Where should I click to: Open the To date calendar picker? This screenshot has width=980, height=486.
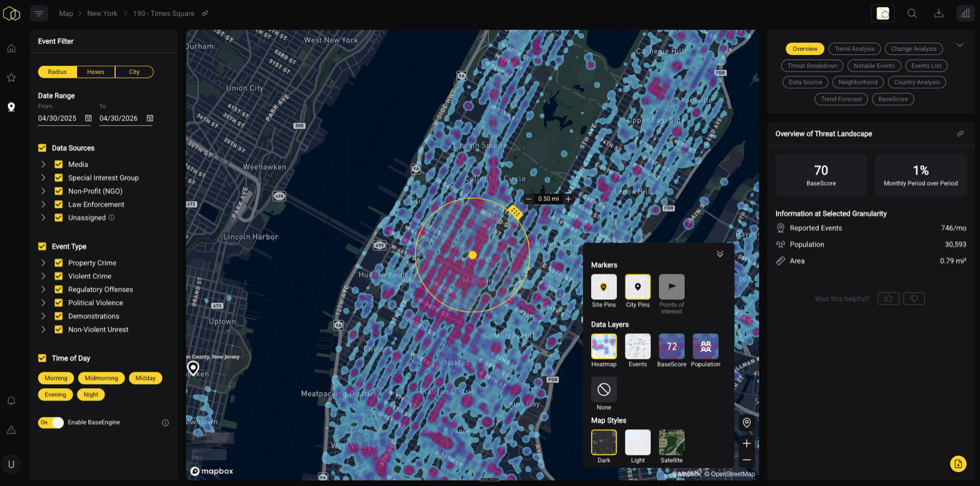tap(150, 118)
